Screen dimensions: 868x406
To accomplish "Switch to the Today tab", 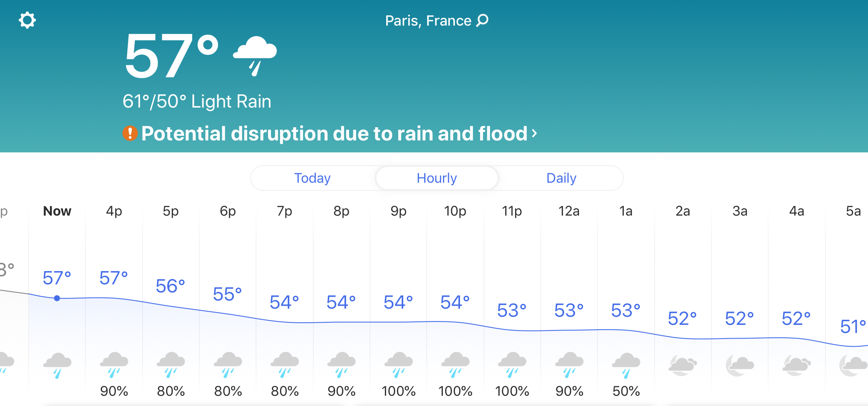I will coord(312,178).
